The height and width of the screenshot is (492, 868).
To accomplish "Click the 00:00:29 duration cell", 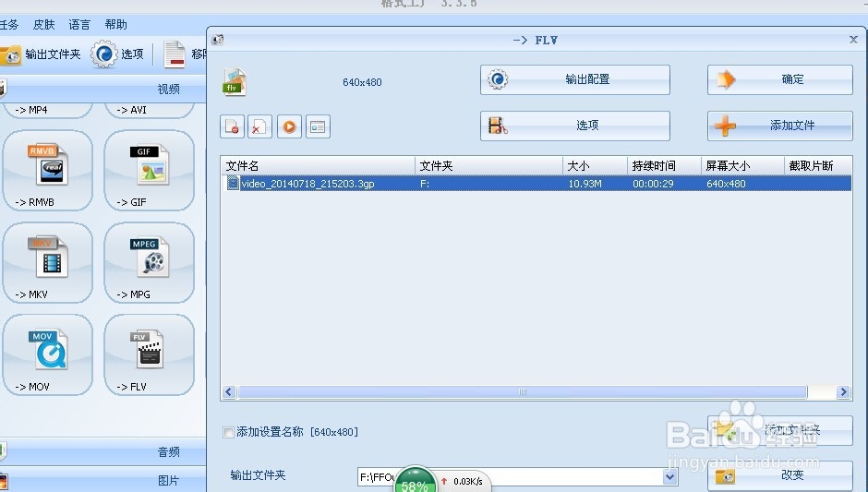I will click(653, 184).
